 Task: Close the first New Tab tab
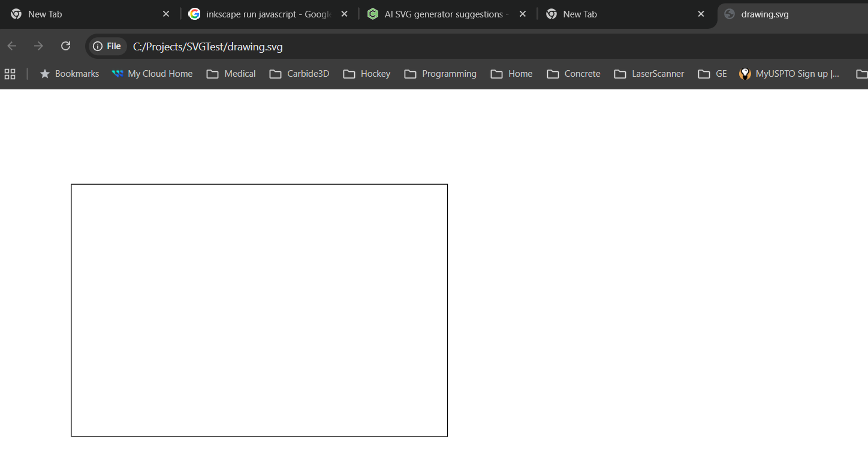pyautogui.click(x=166, y=14)
